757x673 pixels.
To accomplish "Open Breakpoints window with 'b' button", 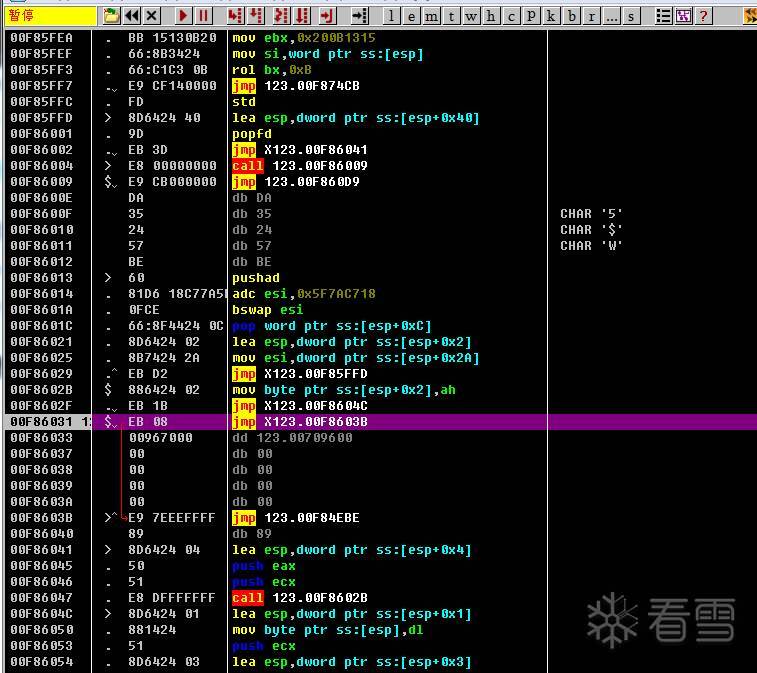I will 572,16.
